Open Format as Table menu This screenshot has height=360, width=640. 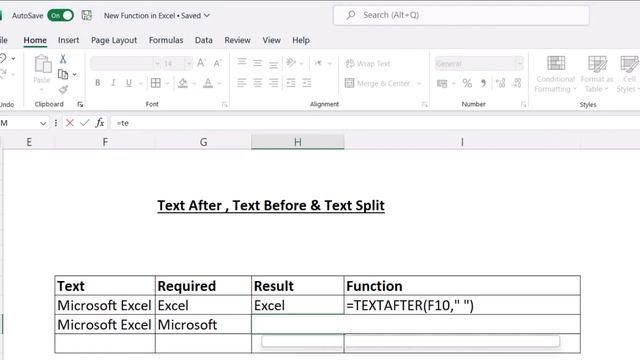(597, 74)
